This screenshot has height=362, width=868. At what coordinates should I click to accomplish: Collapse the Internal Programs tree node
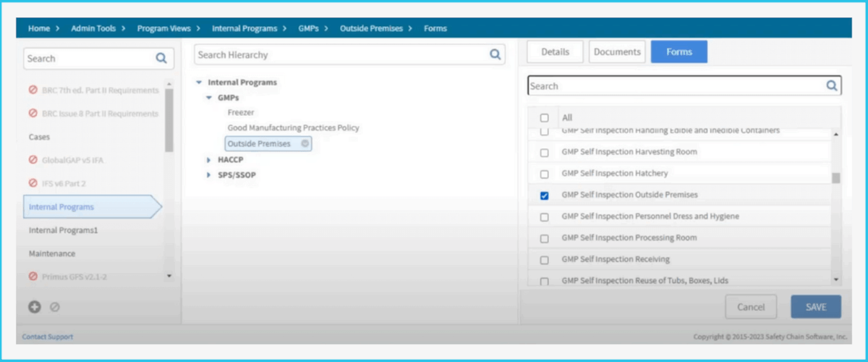click(199, 83)
